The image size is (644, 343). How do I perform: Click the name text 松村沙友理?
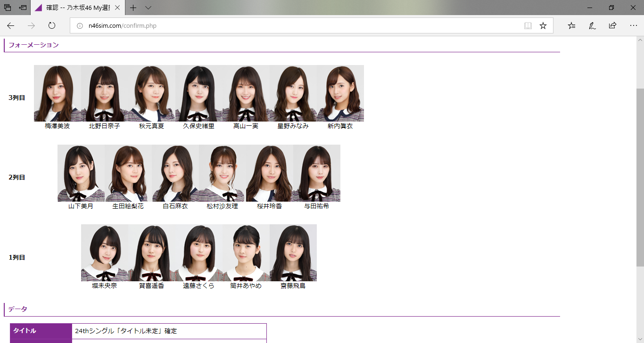[223, 206]
